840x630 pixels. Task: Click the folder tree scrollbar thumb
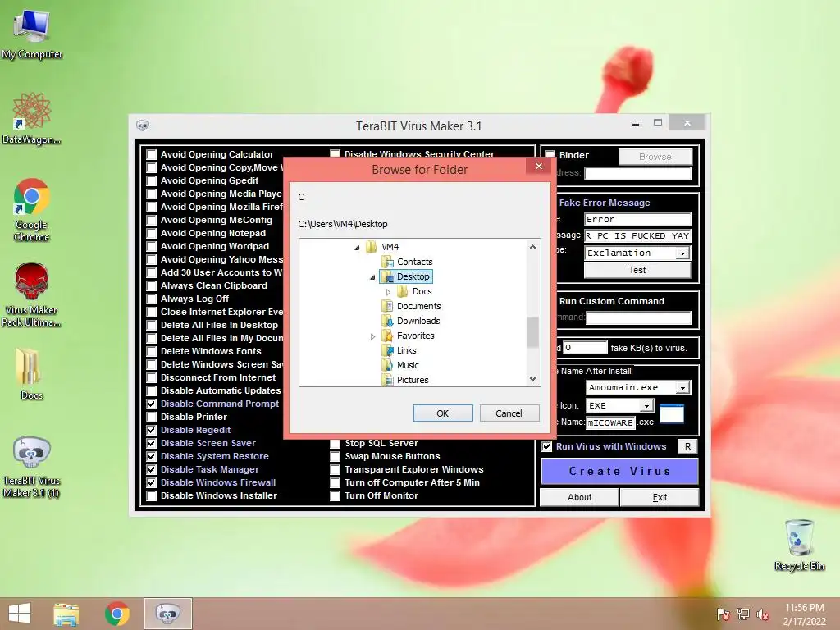(532, 333)
